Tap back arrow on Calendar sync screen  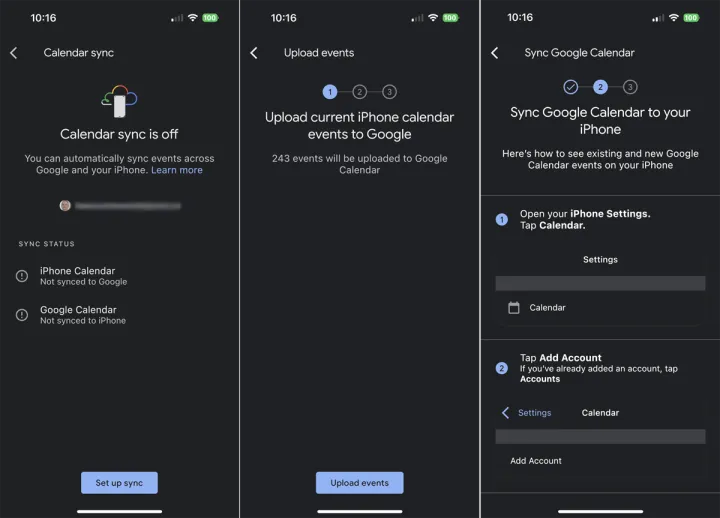tap(14, 53)
